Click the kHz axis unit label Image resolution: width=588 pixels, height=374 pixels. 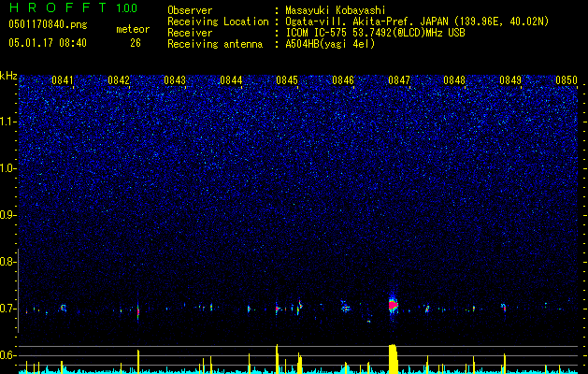(8, 76)
